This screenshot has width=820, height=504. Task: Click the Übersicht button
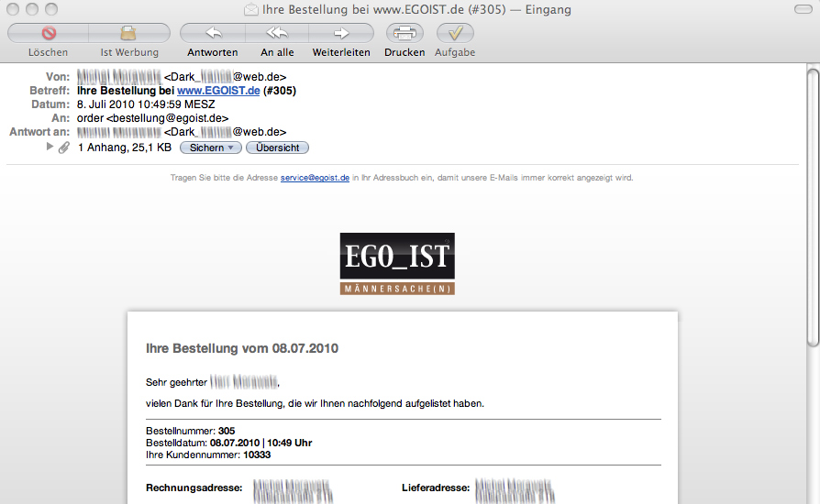click(x=277, y=148)
